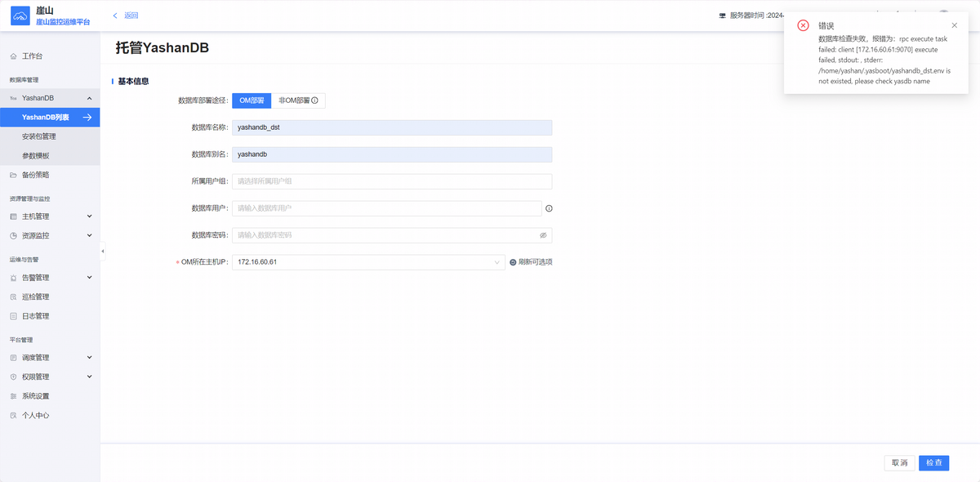This screenshot has width=980, height=482.
Task: Click the back chevron icon next to 返回
Action: coord(115,16)
